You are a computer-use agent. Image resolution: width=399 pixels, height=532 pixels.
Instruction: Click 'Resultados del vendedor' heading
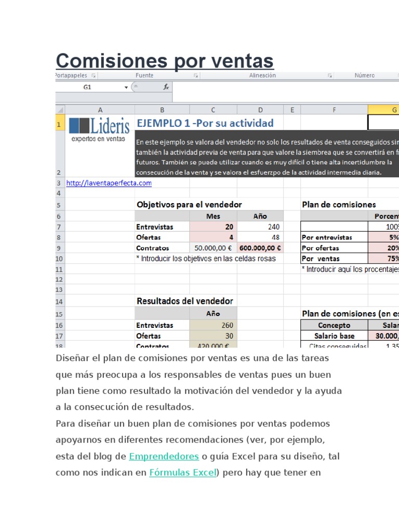pyautogui.click(x=185, y=301)
